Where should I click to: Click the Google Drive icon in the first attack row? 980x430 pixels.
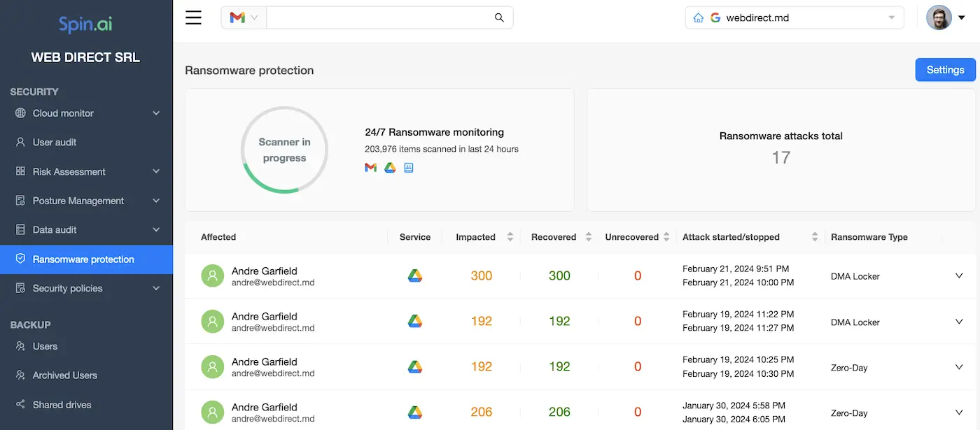(414, 275)
